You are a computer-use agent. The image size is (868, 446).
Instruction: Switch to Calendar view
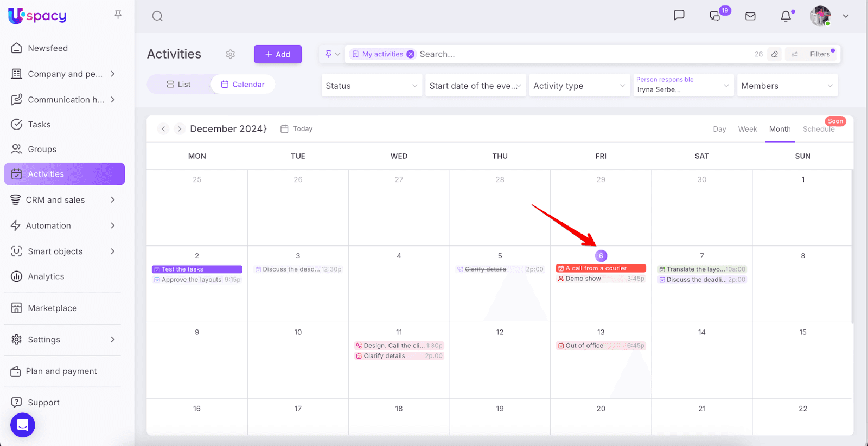pyautogui.click(x=242, y=85)
